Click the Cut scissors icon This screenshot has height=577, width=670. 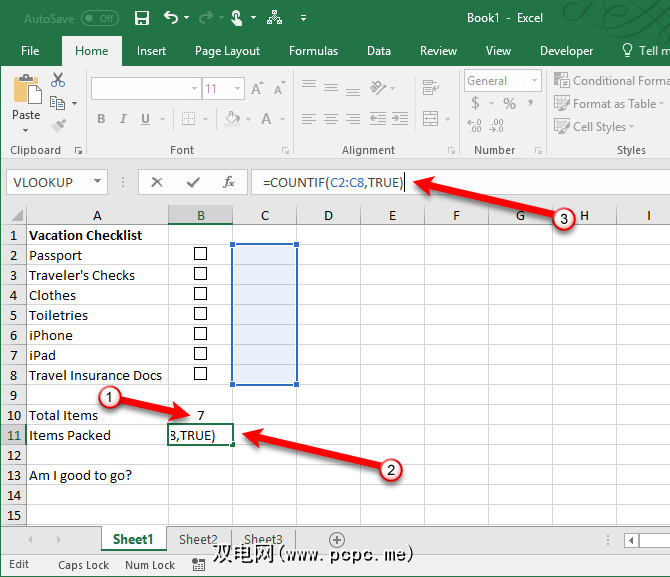tap(58, 81)
